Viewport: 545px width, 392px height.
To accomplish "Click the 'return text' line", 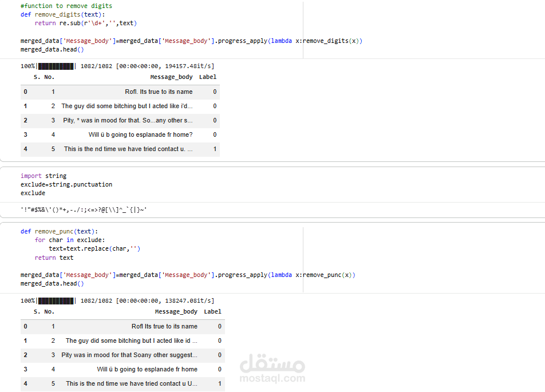I will (54, 258).
